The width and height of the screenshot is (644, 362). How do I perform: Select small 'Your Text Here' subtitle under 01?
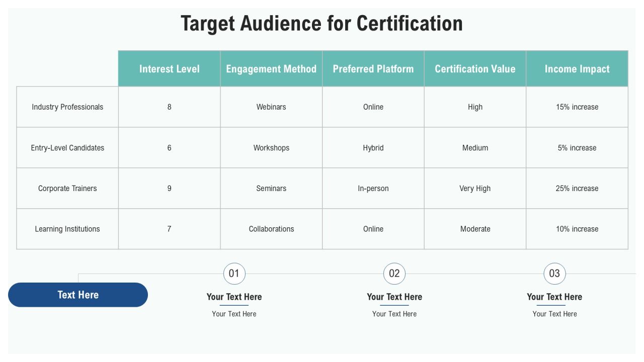tap(234, 314)
